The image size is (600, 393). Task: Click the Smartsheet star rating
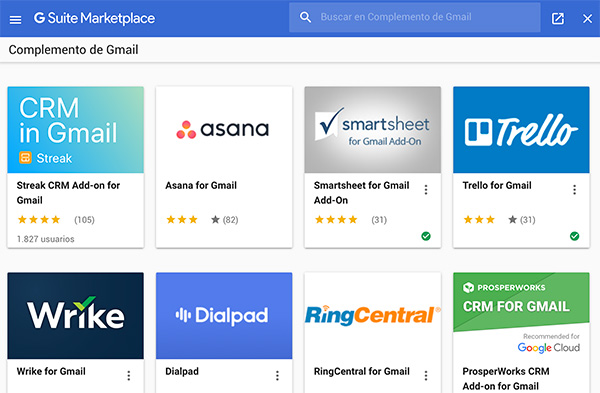pyautogui.click(x=336, y=220)
